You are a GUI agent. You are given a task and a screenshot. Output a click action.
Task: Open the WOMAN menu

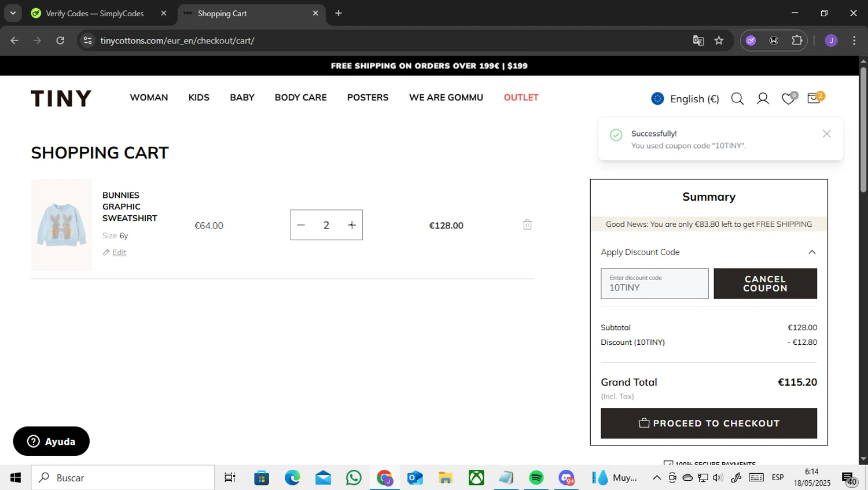click(x=149, y=98)
